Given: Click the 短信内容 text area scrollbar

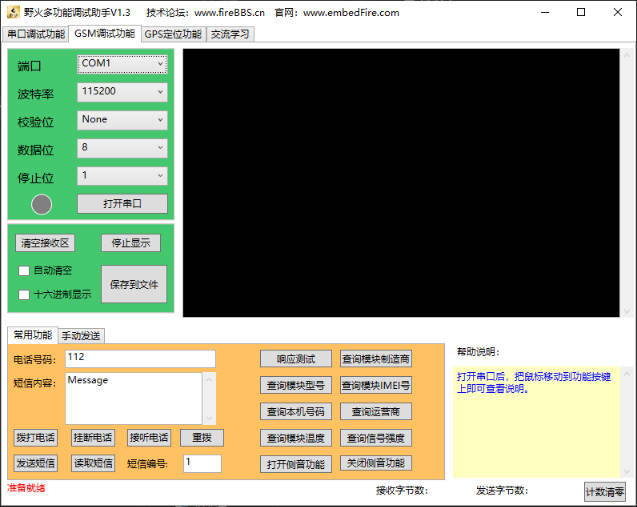Looking at the screenshot, I should pos(209,399).
